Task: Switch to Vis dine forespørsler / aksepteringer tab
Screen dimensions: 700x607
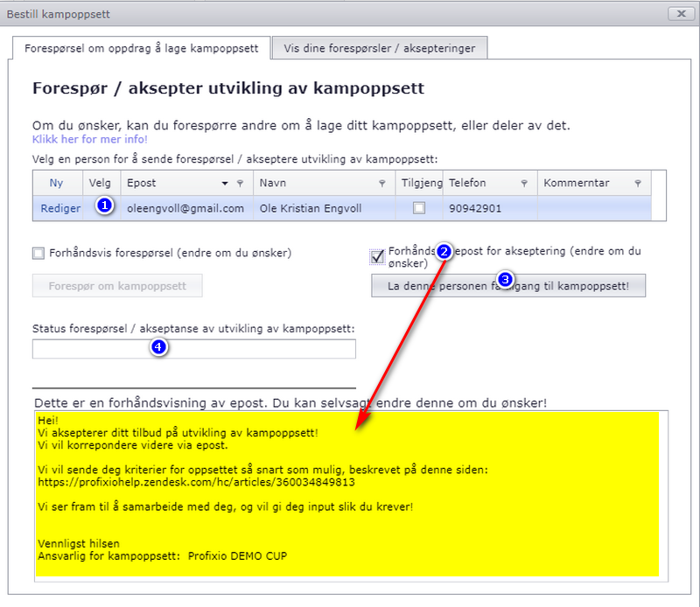Action: click(380, 48)
